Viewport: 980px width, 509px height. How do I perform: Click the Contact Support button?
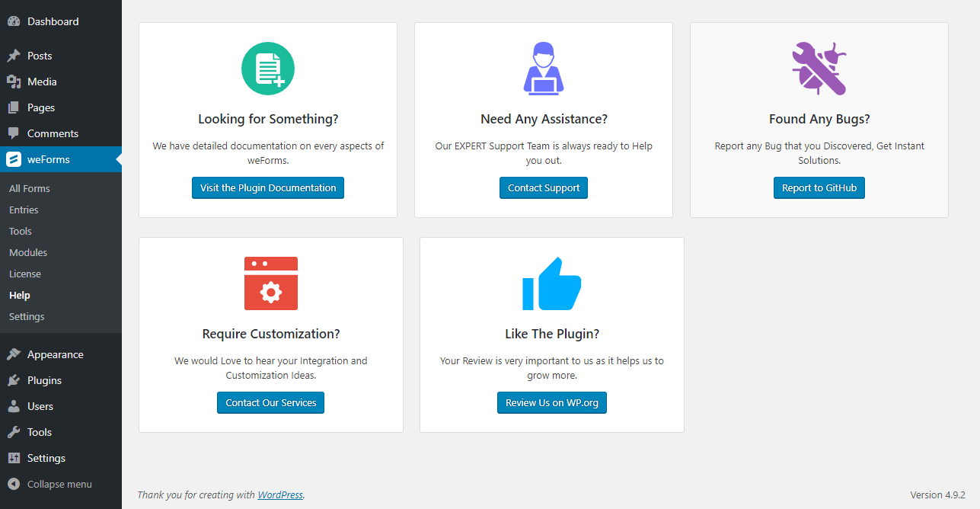pyautogui.click(x=544, y=188)
